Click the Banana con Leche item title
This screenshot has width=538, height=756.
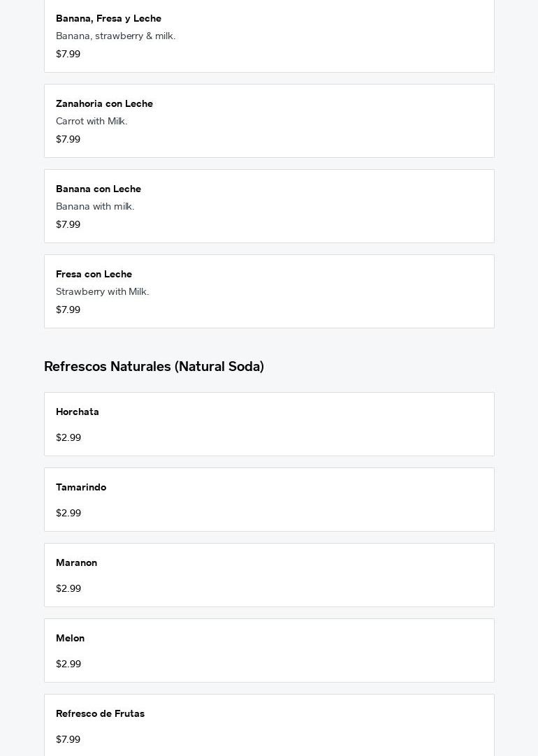pos(99,189)
